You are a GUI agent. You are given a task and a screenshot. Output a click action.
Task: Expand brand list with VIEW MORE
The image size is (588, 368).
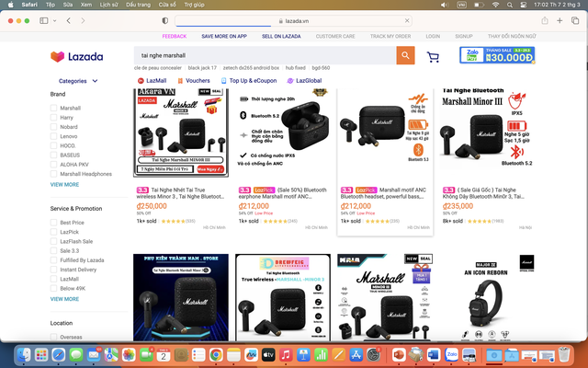(x=64, y=184)
